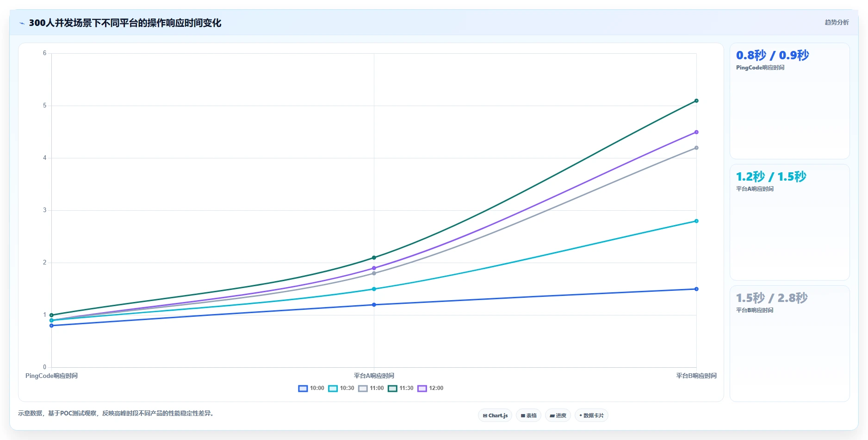Click the 10:00 data point at 平台B

tap(696, 289)
